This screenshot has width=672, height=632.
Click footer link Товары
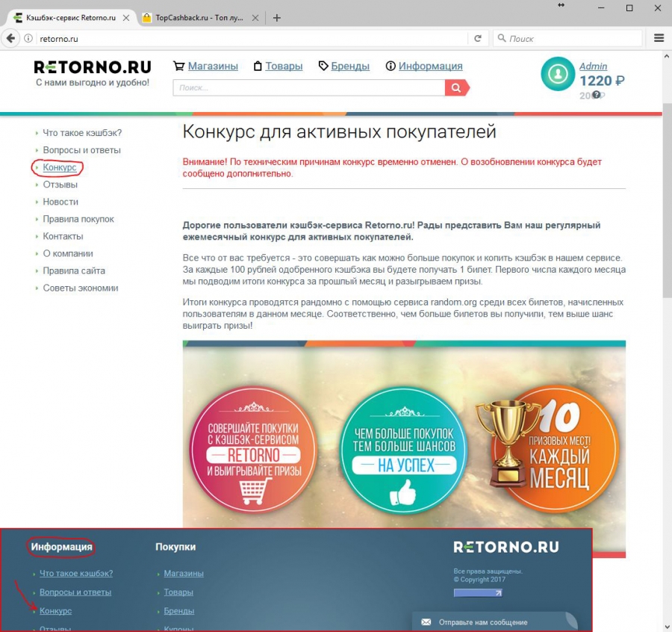(178, 592)
